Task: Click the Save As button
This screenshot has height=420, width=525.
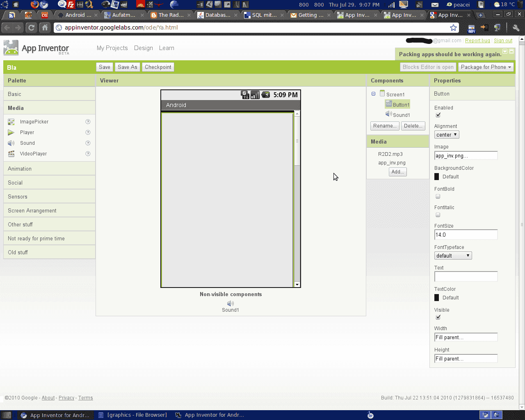Action: click(x=127, y=67)
